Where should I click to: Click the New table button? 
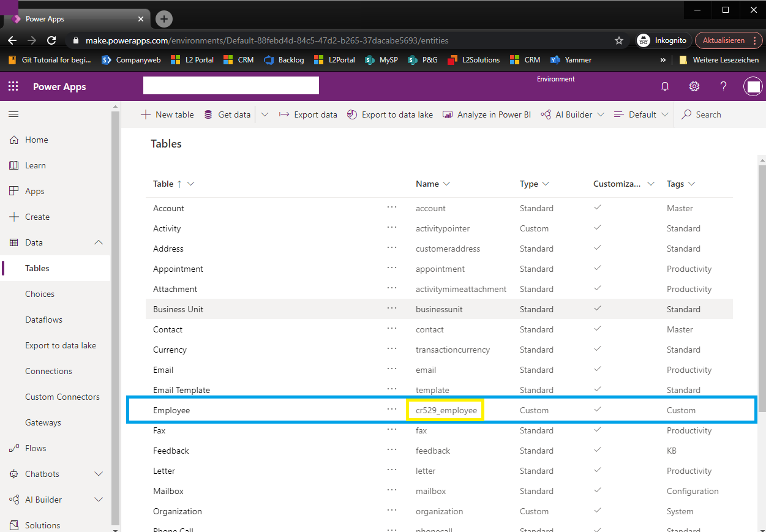click(x=168, y=114)
